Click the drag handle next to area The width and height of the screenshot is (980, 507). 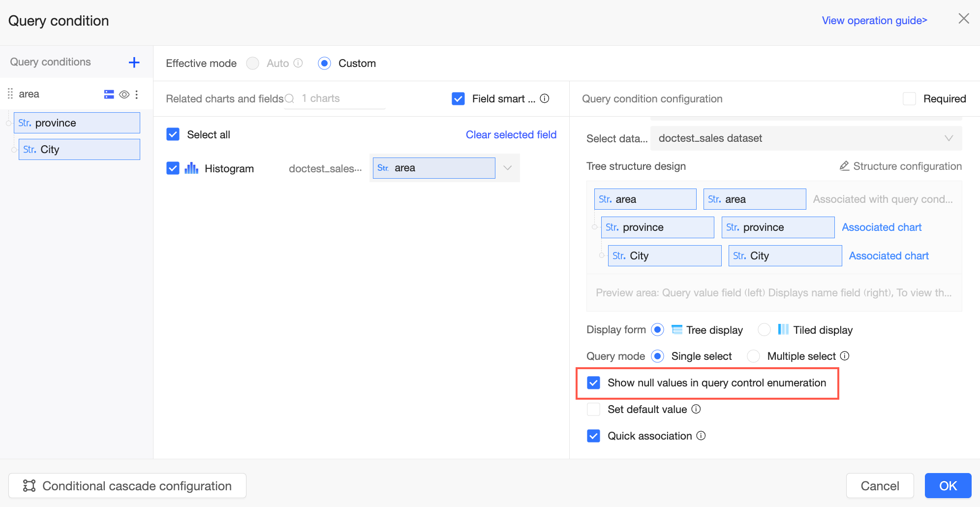point(10,94)
